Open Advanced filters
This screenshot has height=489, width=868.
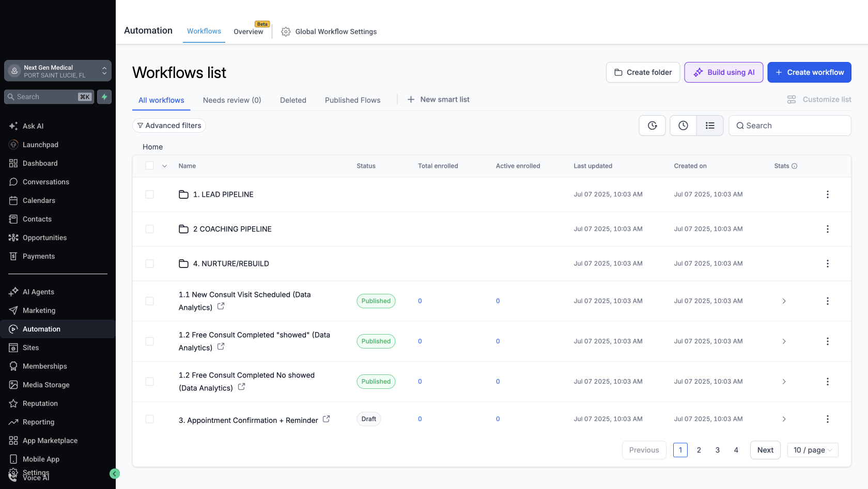click(169, 125)
